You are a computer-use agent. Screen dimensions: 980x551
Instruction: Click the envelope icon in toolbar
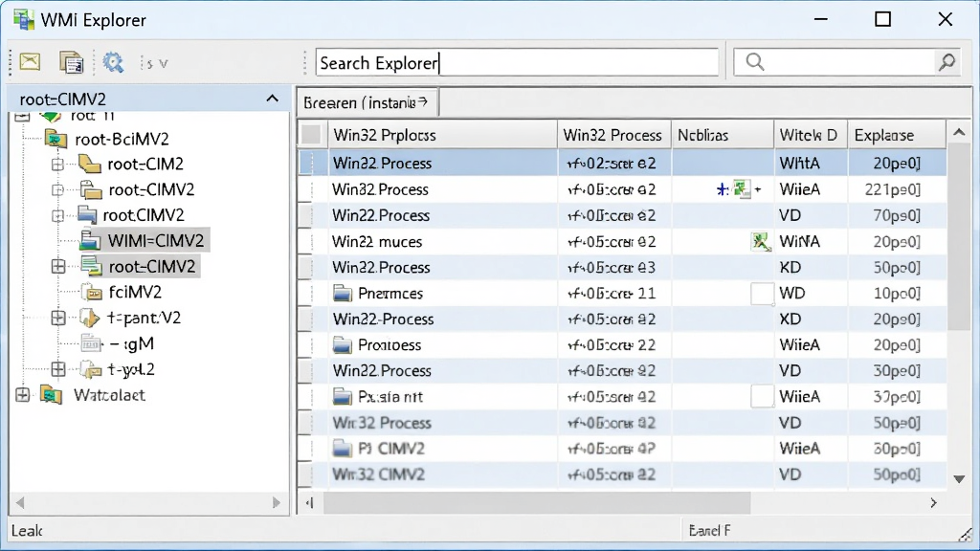click(x=30, y=62)
